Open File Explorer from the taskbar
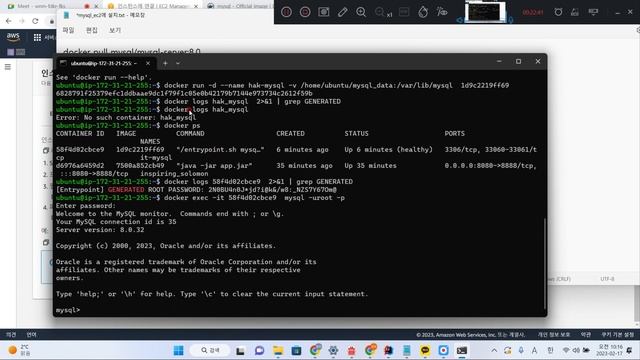640x360 pixels. (278, 350)
